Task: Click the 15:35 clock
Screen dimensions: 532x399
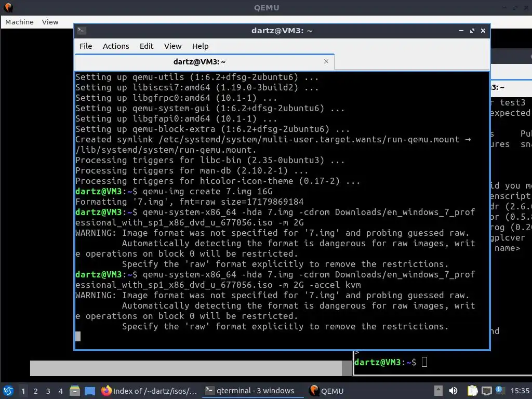Action: pyautogui.click(x=520, y=391)
